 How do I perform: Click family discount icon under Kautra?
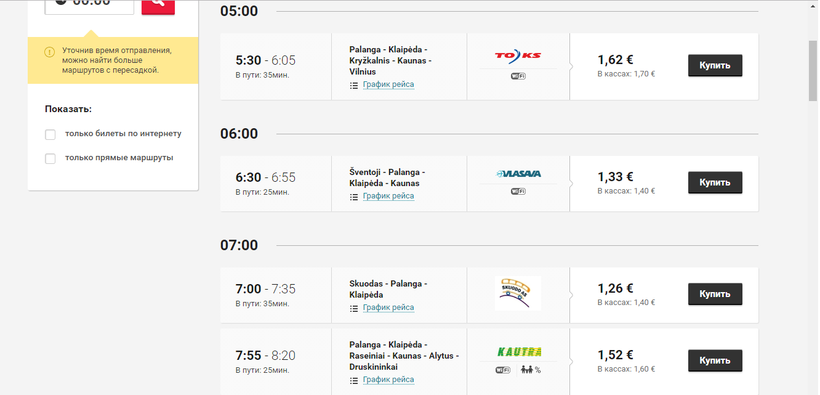pos(531,370)
